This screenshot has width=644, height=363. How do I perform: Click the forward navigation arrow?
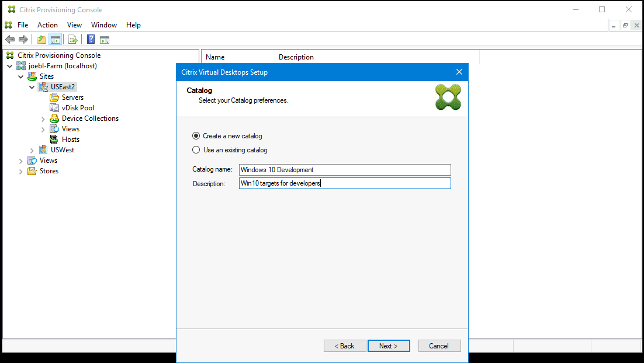(22, 39)
